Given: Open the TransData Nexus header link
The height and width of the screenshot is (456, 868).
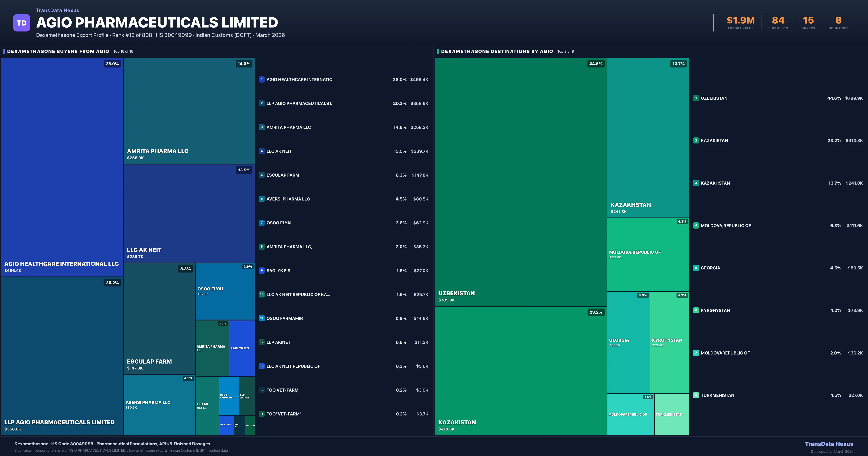Looking at the screenshot, I should (58, 10).
